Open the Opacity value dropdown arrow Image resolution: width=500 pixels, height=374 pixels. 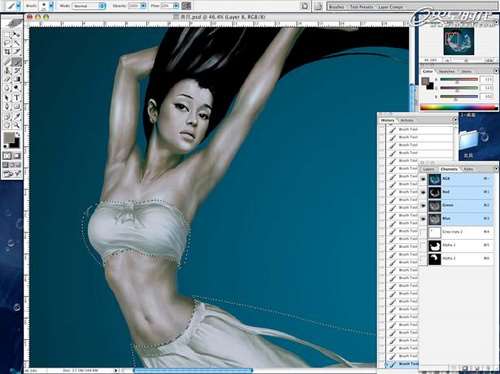click(x=143, y=6)
